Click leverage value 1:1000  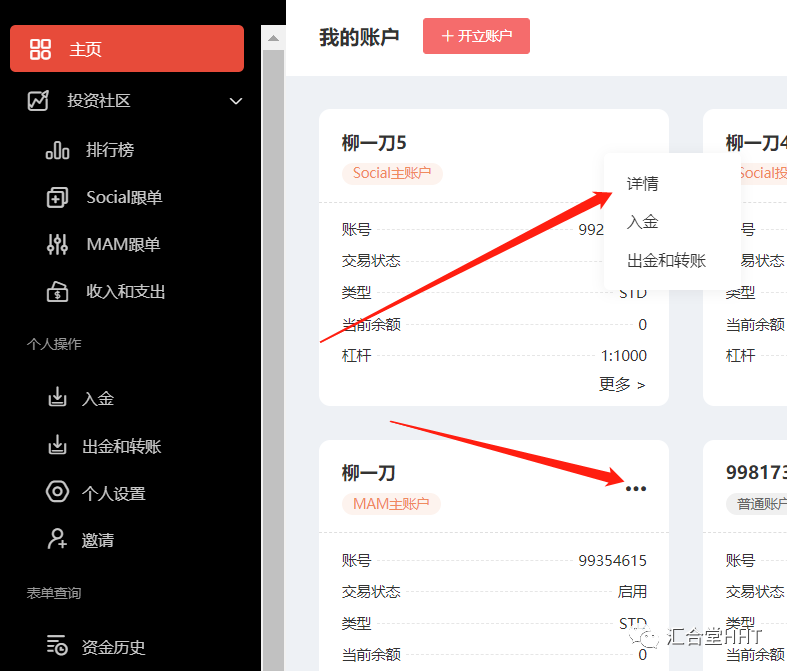coord(624,356)
